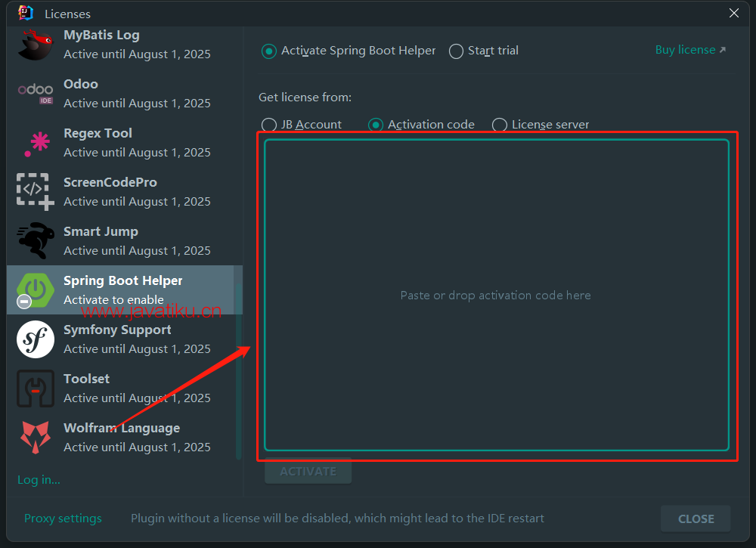
Task: Click the CLOSE button
Action: (696, 519)
